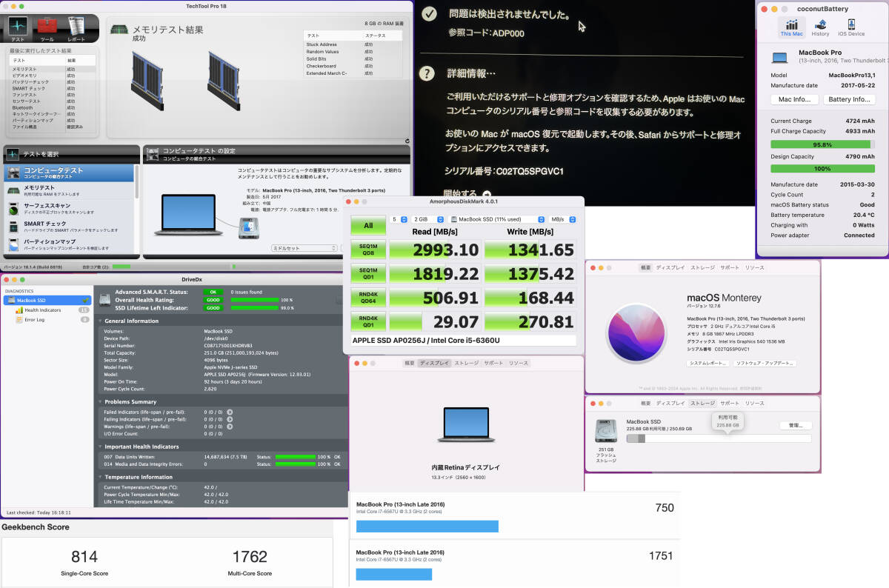
Task: Open History view in coconutBattery
Action: point(820,28)
